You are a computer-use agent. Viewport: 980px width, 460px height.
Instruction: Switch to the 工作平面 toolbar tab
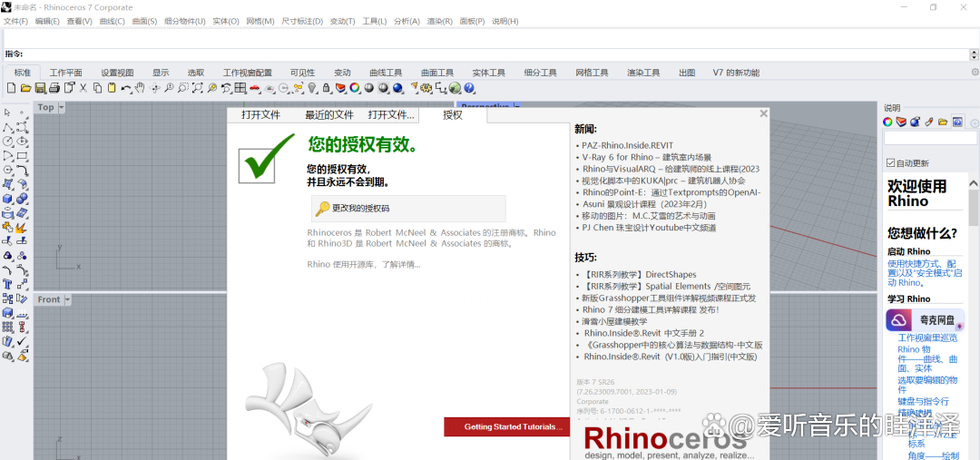click(x=65, y=73)
